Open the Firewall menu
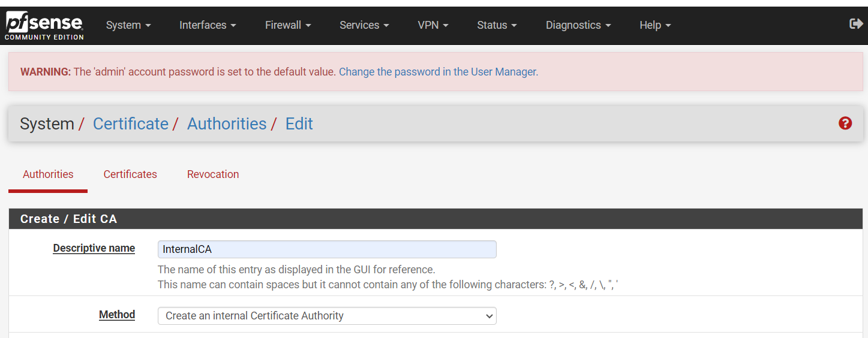The height and width of the screenshot is (338, 868). click(x=288, y=25)
